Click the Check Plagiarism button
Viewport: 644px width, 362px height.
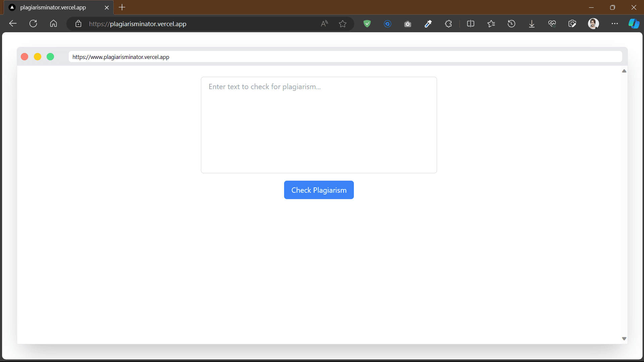click(319, 190)
